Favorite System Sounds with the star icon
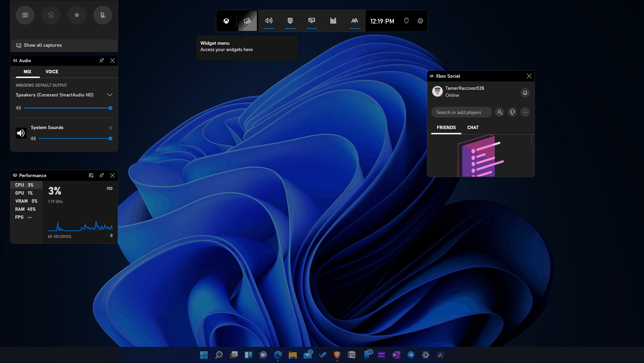This screenshot has height=363, width=644. pos(110,128)
